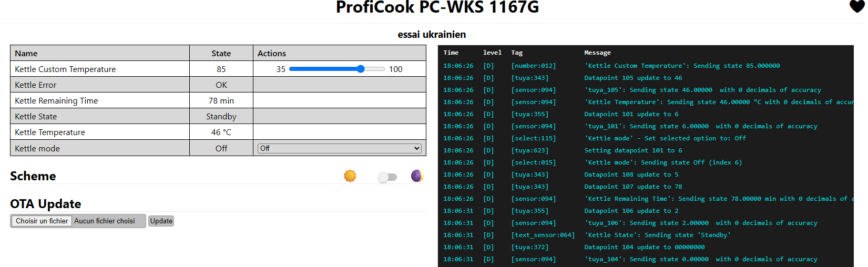This screenshot has height=267, width=868.
Task: Click the 46 °C state value
Action: 221,132
